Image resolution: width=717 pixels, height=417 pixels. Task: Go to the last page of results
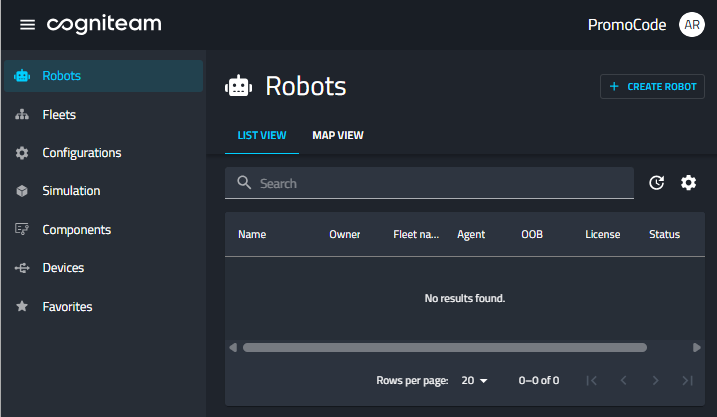[x=687, y=380]
